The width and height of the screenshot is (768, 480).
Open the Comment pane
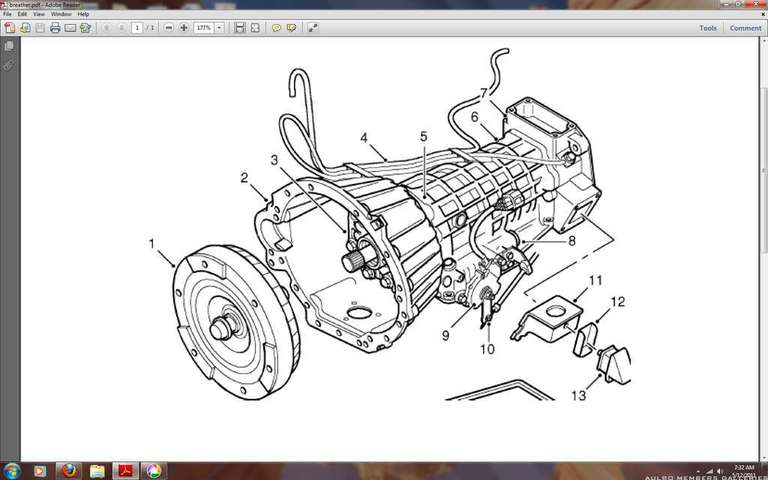(745, 28)
